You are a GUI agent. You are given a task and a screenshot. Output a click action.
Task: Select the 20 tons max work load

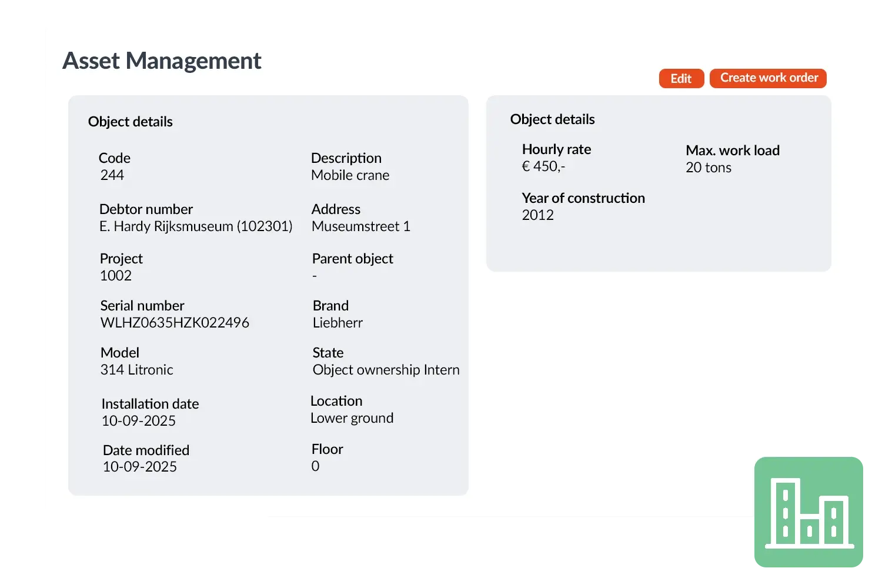pos(708,168)
